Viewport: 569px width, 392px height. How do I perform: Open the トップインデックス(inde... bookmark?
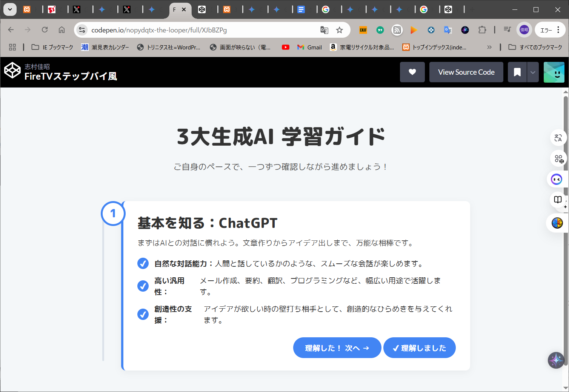coord(435,47)
